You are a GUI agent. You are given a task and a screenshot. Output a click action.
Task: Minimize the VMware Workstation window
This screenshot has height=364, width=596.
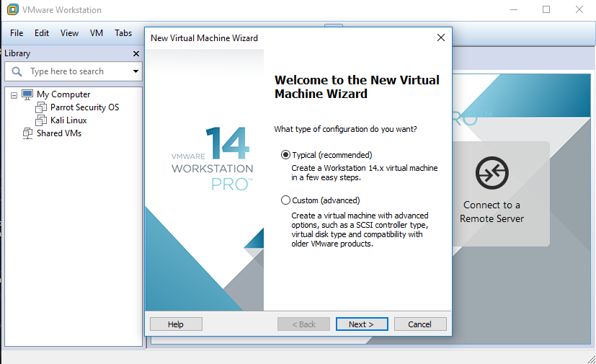coord(514,9)
